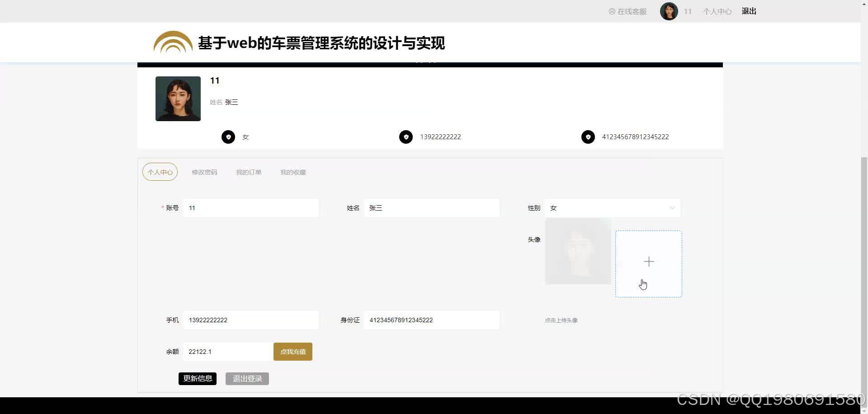Open the 我的收藏 tab

pos(292,172)
